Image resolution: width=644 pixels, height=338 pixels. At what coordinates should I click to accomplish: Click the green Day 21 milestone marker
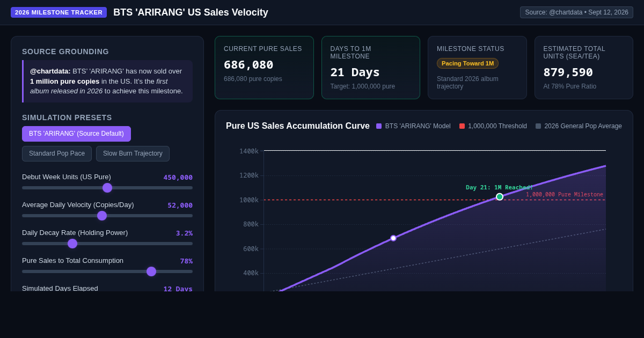coord(500,197)
